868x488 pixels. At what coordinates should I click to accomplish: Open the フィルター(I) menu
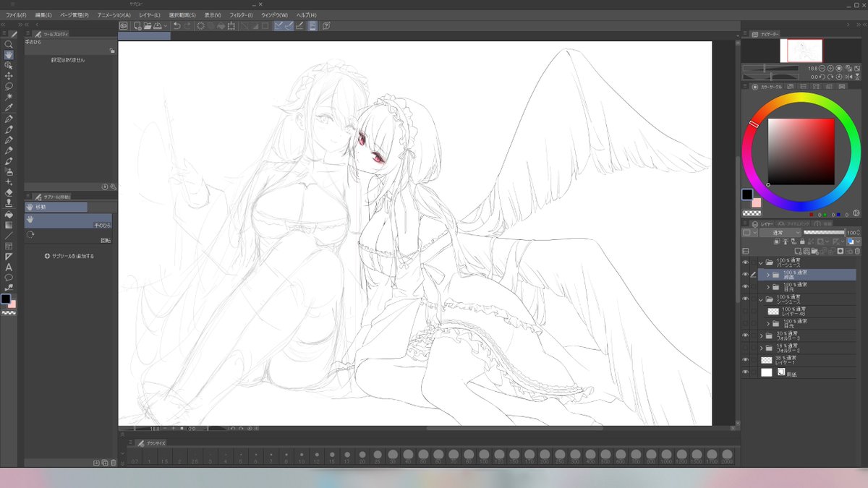pyautogui.click(x=241, y=14)
